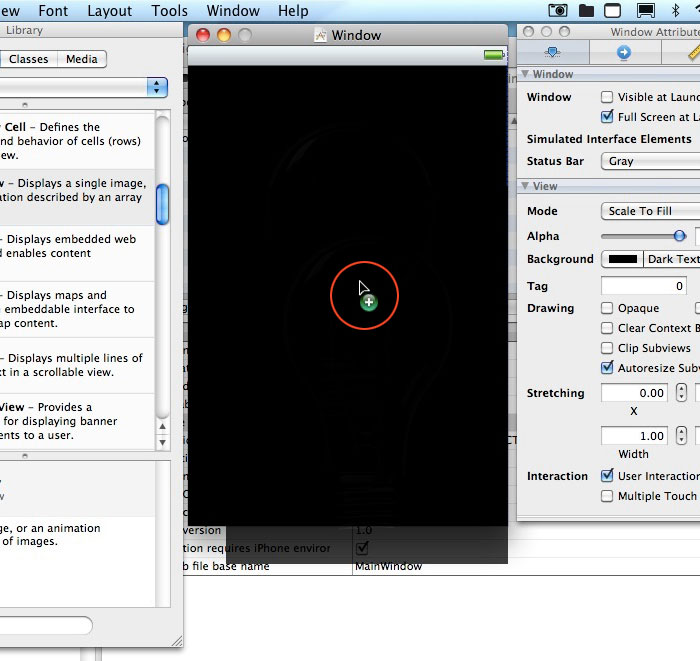The width and height of the screenshot is (700, 661).
Task: Click the Library search field
Action: tap(46, 625)
